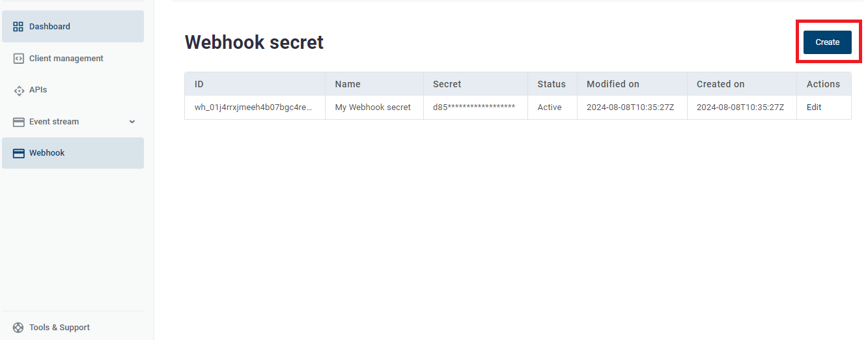Click the masked secret value
This screenshot has height=340, width=868.
click(474, 107)
